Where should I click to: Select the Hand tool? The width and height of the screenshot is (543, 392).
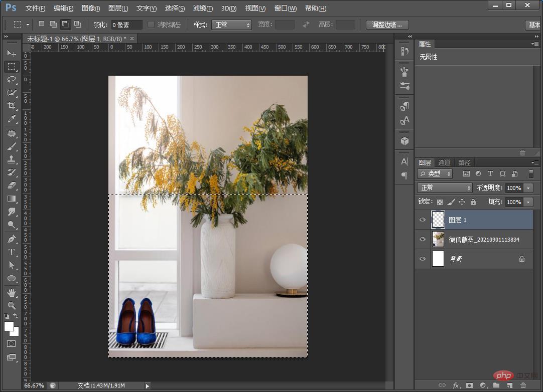12,293
